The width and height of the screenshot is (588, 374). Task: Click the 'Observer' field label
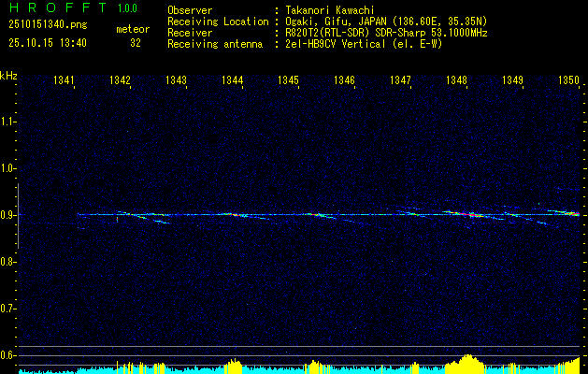pyautogui.click(x=190, y=10)
